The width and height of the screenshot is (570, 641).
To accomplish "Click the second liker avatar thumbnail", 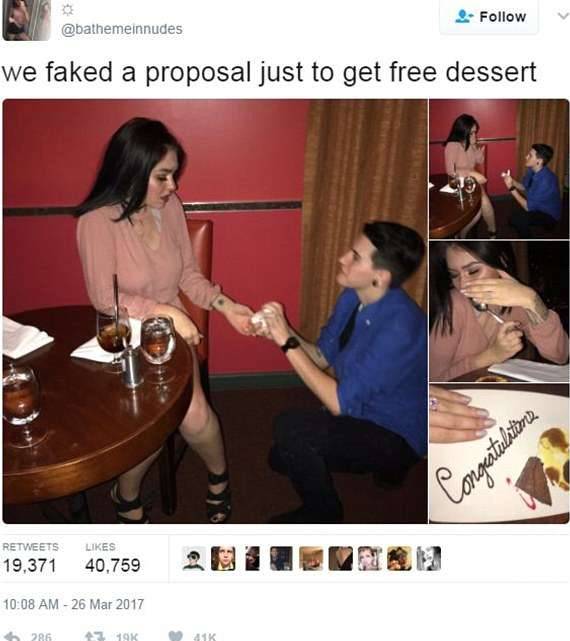I will click(223, 558).
